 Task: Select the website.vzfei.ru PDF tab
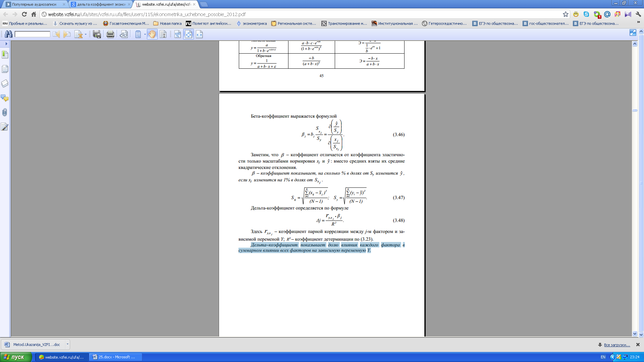(166, 4)
